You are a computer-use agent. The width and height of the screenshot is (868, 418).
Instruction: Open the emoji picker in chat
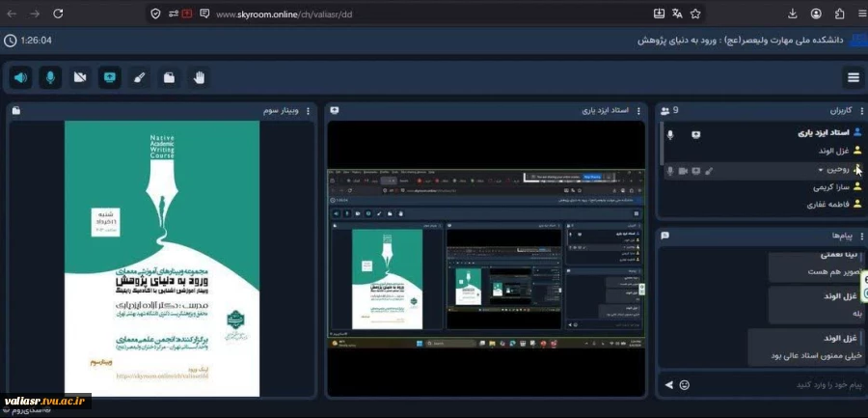(684, 385)
